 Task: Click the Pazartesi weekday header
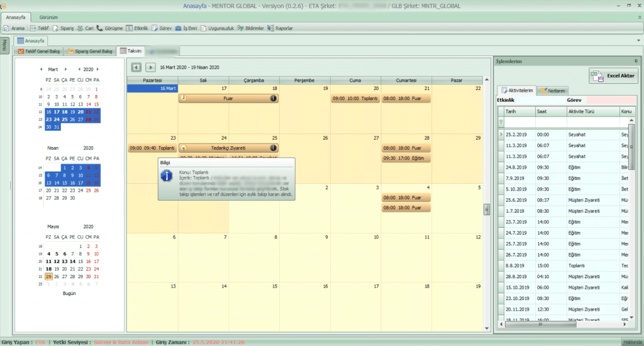click(x=152, y=81)
